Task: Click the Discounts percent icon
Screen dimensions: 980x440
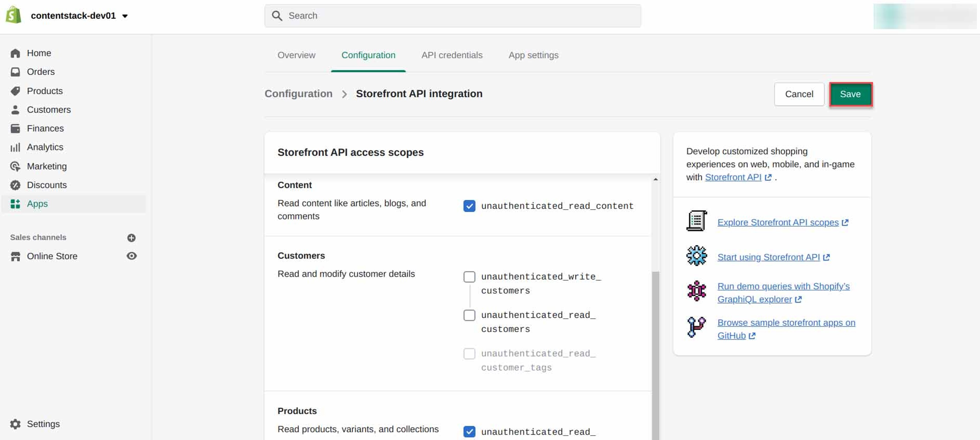Action: click(x=15, y=185)
